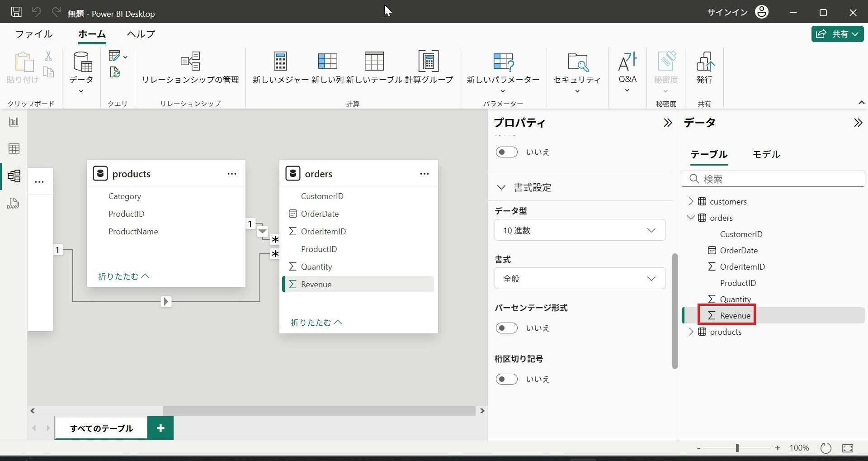Click the Undo arrow icon
Image resolution: width=868 pixels, height=461 pixels.
tap(37, 12)
